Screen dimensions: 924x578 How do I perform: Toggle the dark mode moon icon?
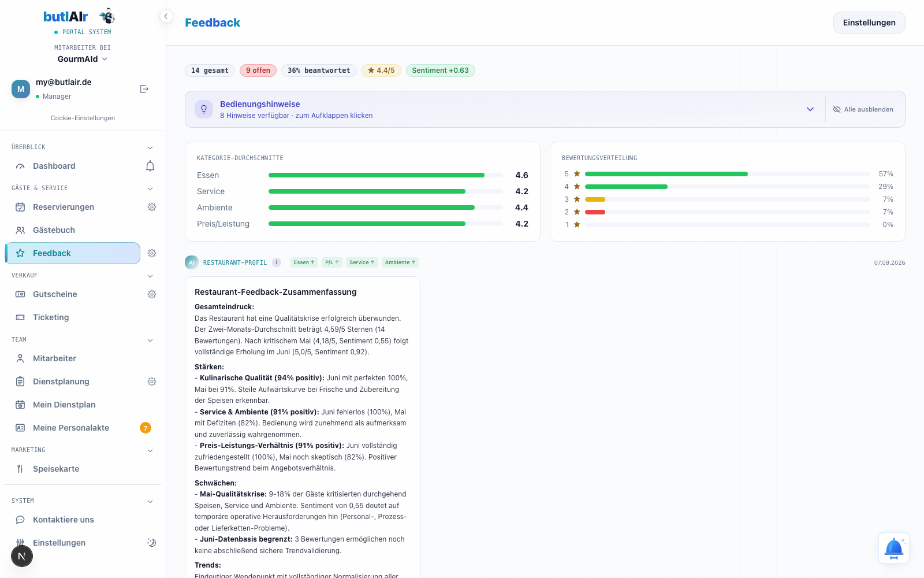click(x=152, y=543)
